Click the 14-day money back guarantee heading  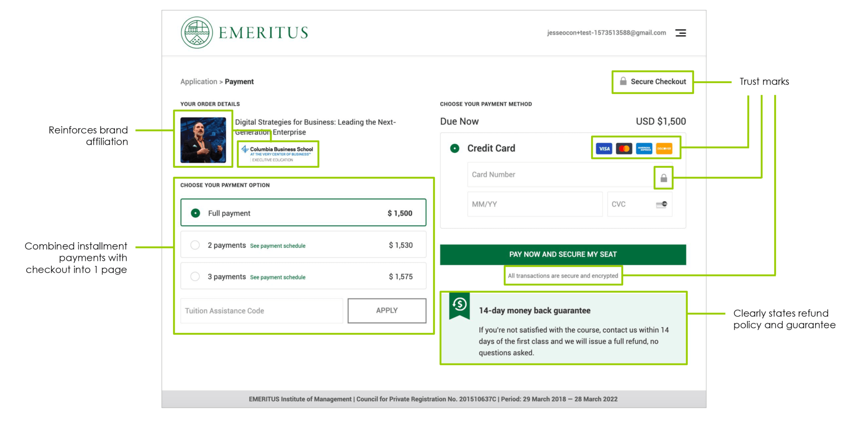coord(534,310)
